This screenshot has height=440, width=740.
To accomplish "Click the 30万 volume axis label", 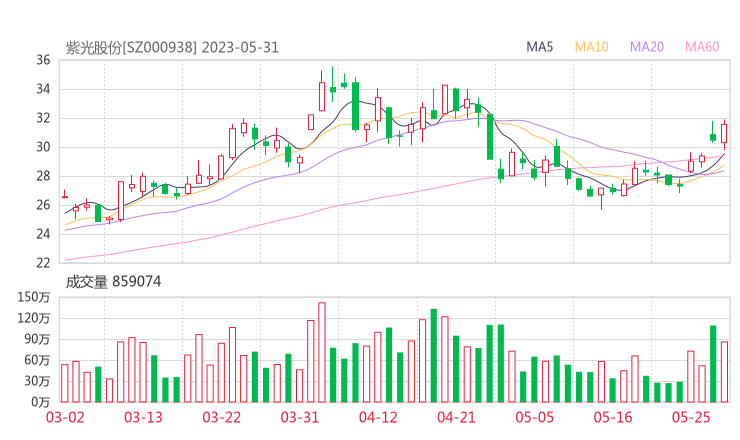I will point(37,381).
